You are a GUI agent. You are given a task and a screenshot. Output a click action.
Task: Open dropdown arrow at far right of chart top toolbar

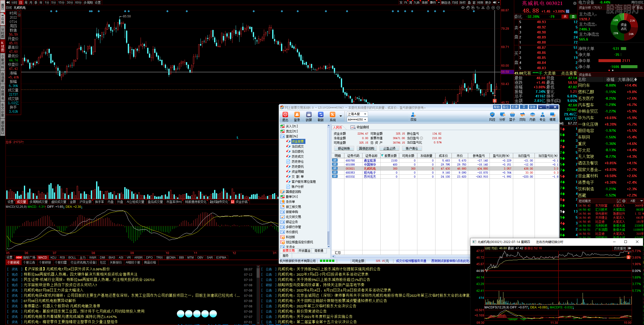pos(499,3)
